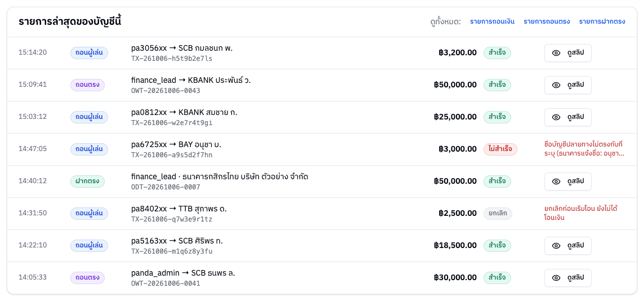Select ถอนตรง tag on finance_lead row
The image size is (644, 301).
click(x=87, y=85)
